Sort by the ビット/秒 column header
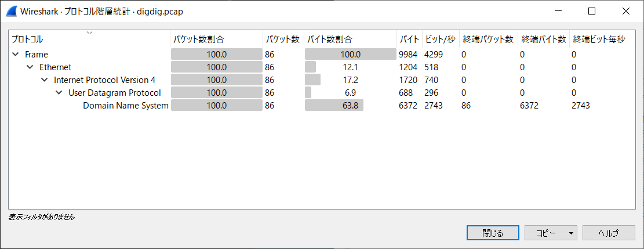The width and height of the screenshot is (644, 249). point(441,39)
